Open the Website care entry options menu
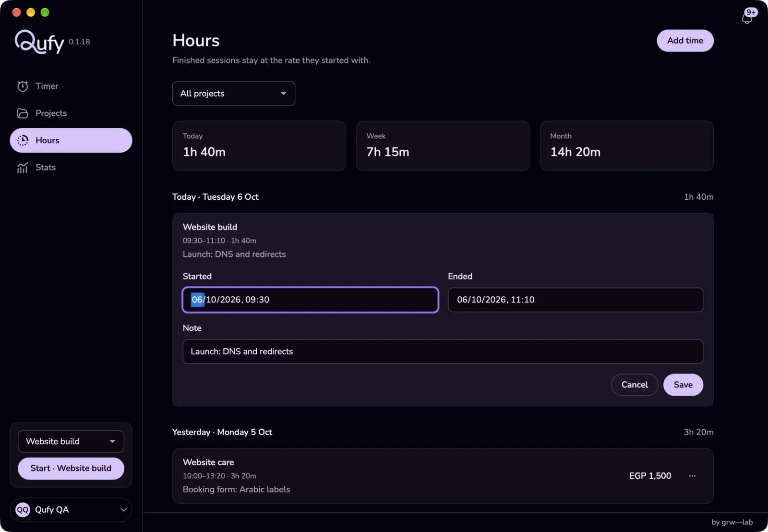Screen dimensions: 768x532 click(x=692, y=476)
